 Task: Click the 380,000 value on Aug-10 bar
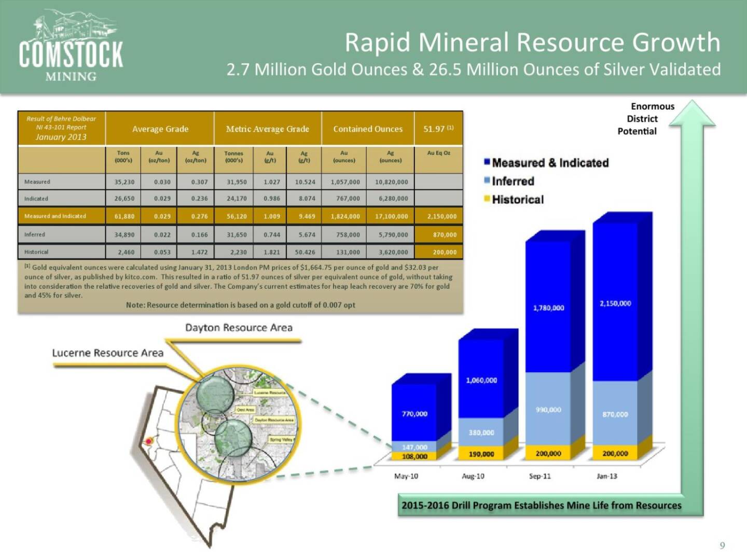click(481, 432)
